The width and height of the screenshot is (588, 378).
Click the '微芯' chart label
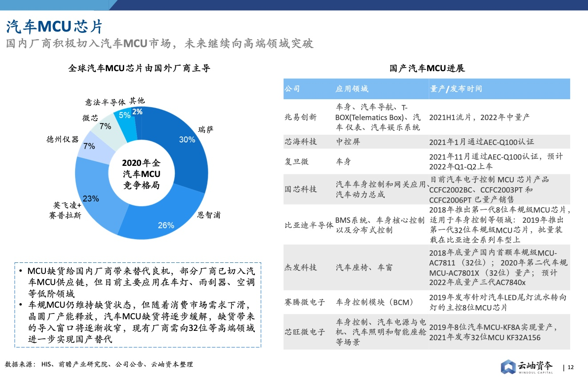[90, 118]
